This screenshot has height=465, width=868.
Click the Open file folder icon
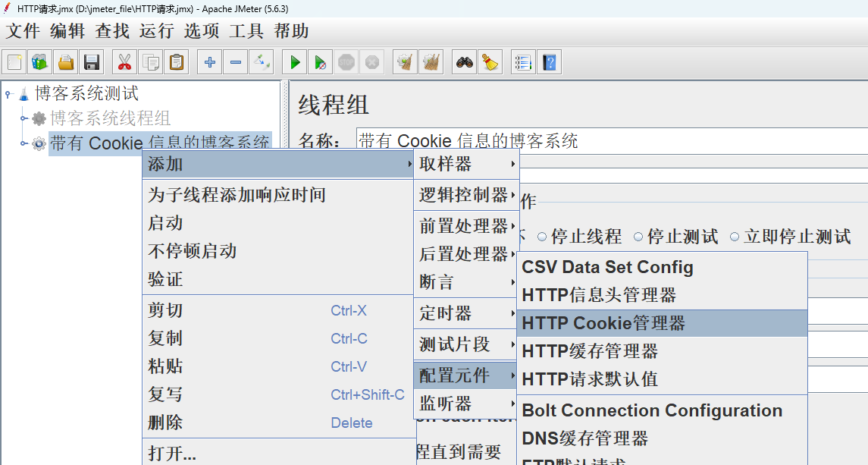tap(66, 62)
